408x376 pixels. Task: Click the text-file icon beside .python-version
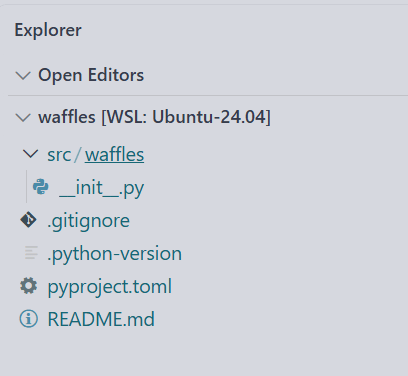click(x=31, y=253)
